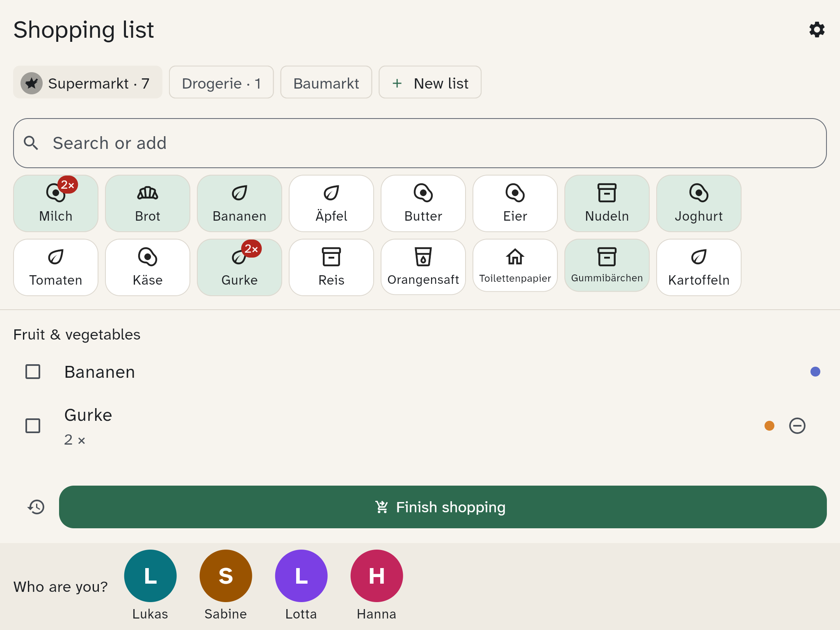Click the Finish shopping button
The image size is (840, 630).
(x=443, y=507)
